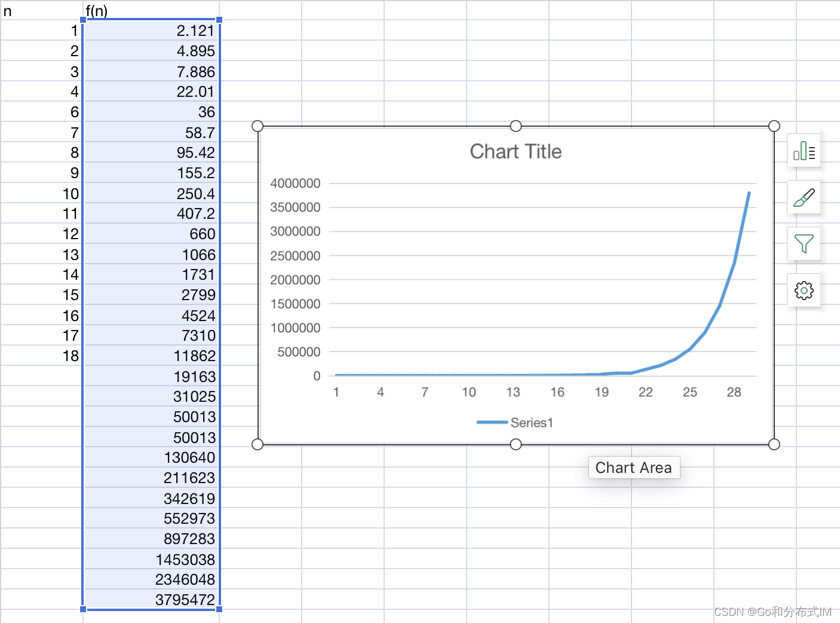Click the selection handle at range top-right corner
Viewport: 840px width, 623px height.
pos(219,20)
